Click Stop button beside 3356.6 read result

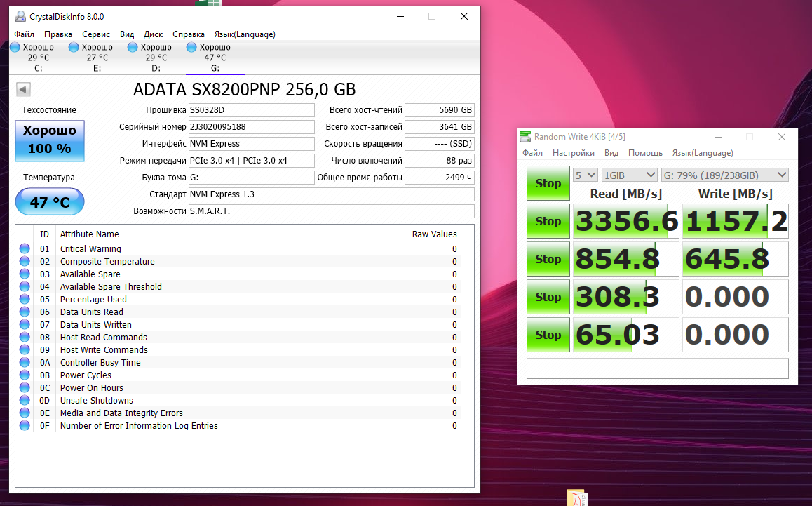[x=548, y=221]
